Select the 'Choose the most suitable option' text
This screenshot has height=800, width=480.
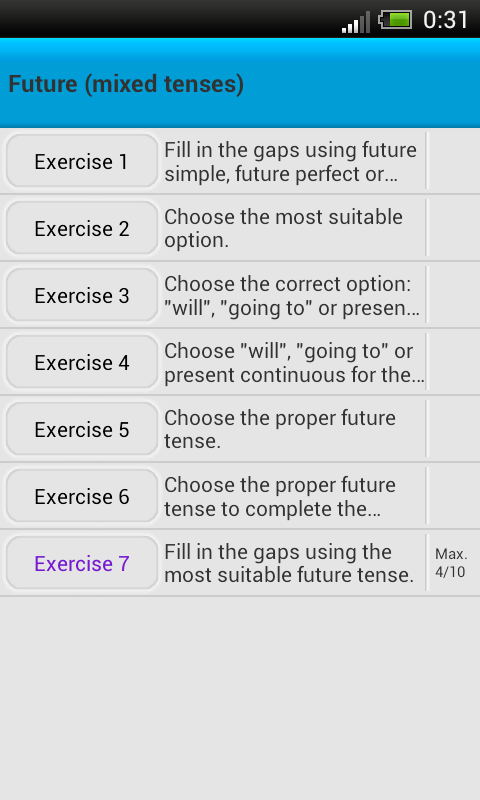click(x=284, y=228)
